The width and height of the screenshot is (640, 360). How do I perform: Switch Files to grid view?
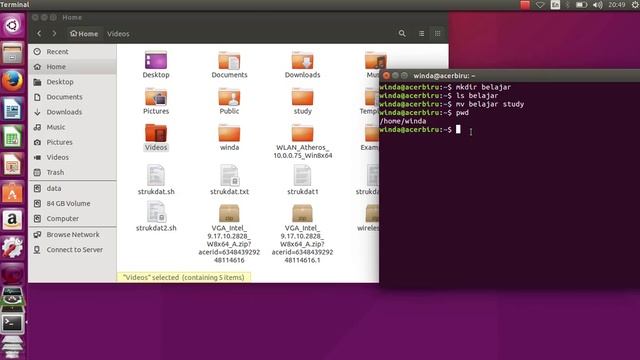(438, 34)
